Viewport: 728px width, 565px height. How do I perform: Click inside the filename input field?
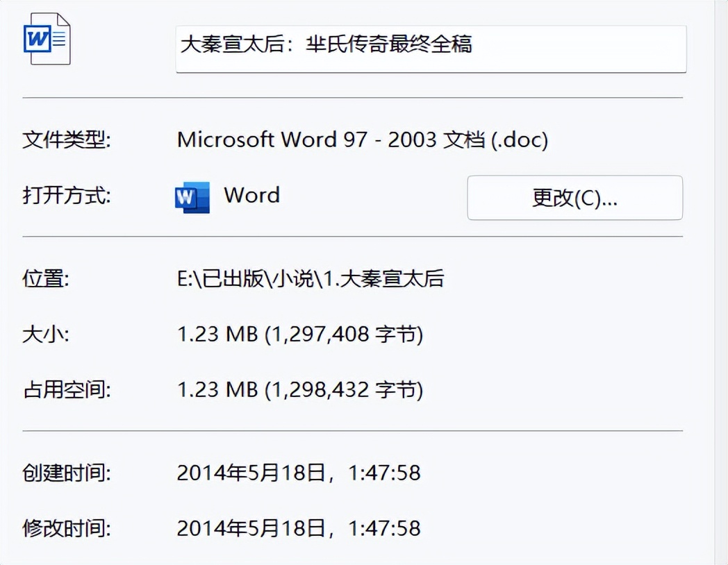[431, 49]
